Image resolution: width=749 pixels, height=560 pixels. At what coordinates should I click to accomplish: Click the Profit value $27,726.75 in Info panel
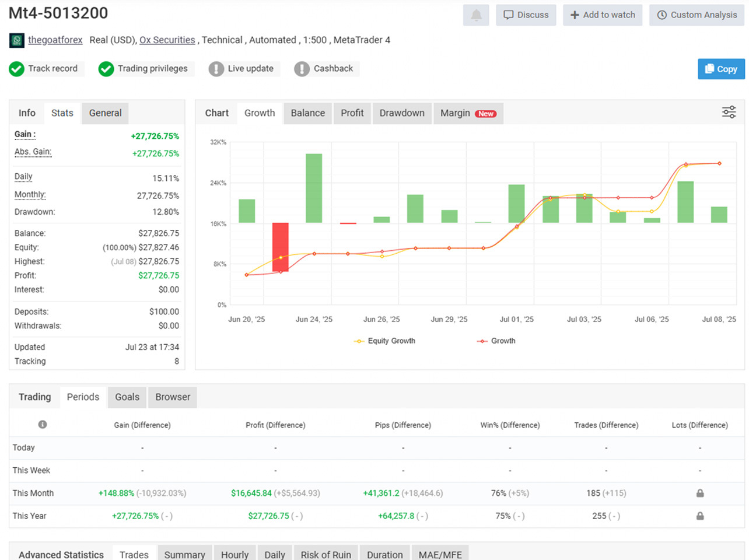[159, 275]
